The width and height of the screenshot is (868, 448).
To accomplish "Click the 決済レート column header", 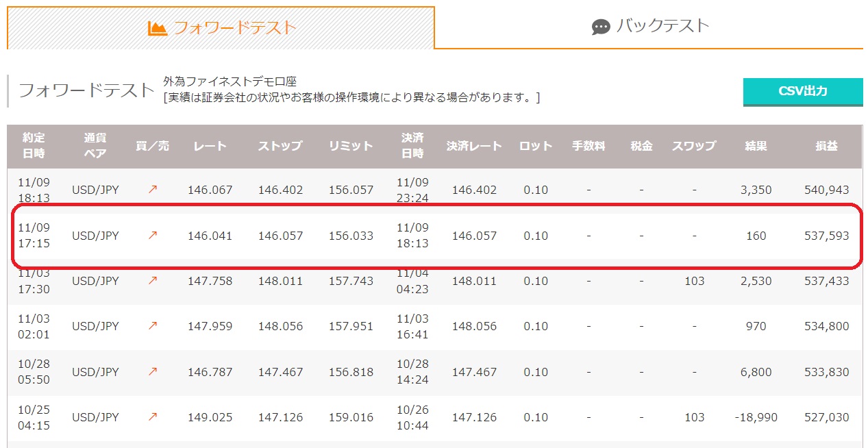I will pos(474,146).
